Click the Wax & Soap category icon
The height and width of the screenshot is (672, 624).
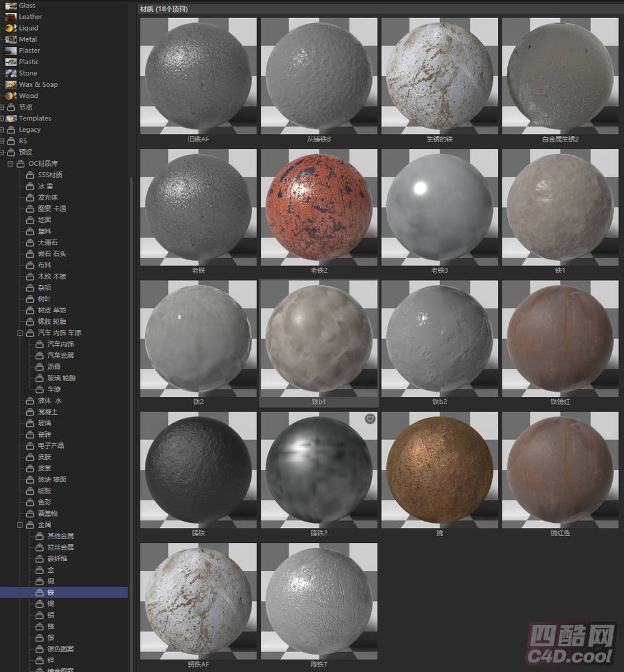(11, 84)
